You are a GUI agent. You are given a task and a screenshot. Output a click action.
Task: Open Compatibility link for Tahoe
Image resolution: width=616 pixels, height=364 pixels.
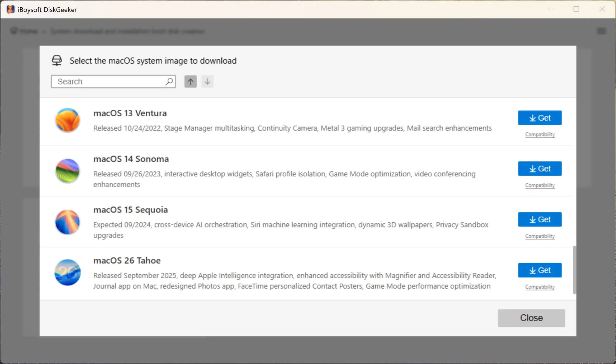540,287
